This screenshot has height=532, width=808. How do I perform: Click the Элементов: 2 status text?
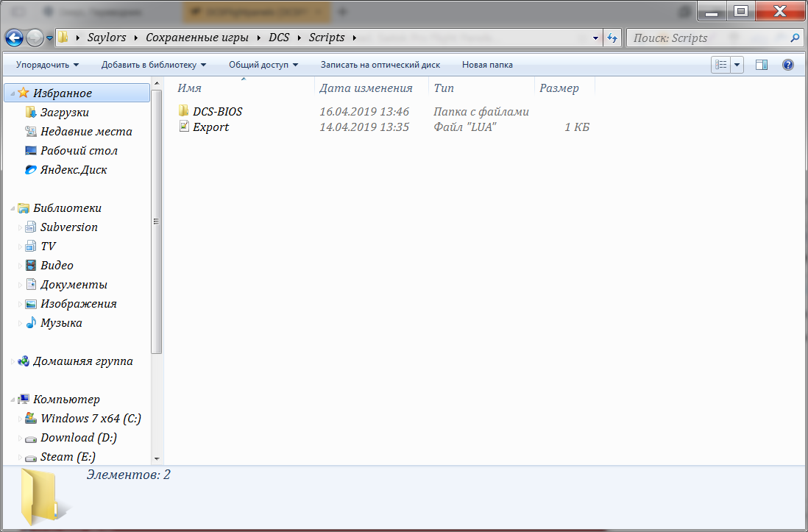[128, 475]
